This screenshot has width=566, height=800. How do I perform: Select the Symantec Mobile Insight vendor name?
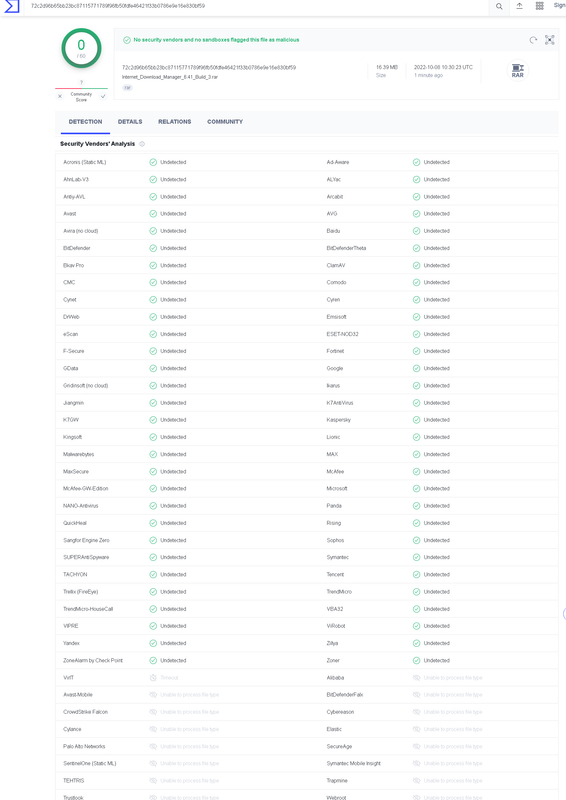[354, 763]
